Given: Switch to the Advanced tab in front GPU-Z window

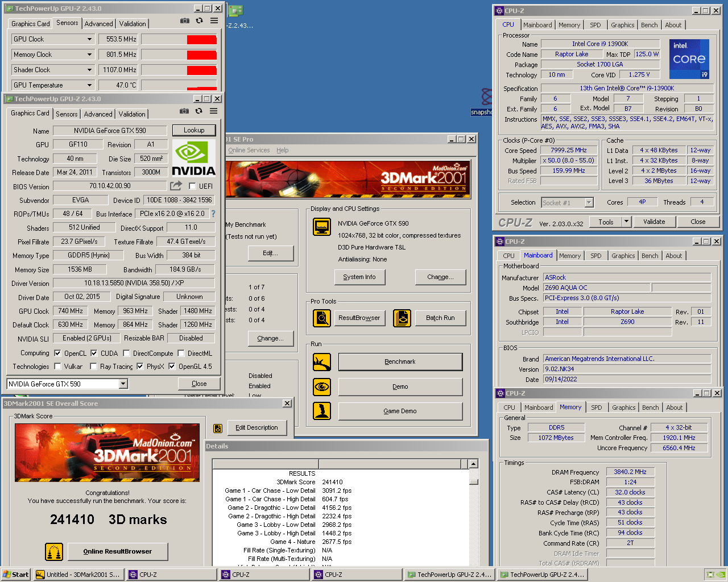Looking at the screenshot, I should click(x=98, y=114).
